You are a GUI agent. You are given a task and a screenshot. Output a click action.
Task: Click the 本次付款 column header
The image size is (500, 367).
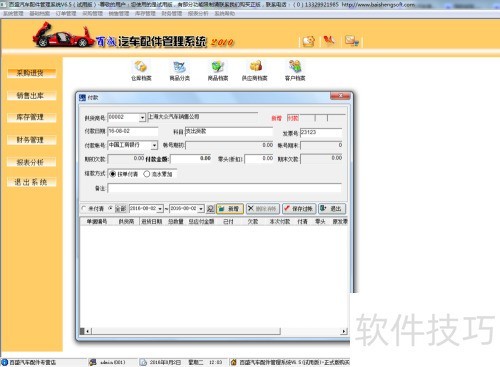click(280, 221)
